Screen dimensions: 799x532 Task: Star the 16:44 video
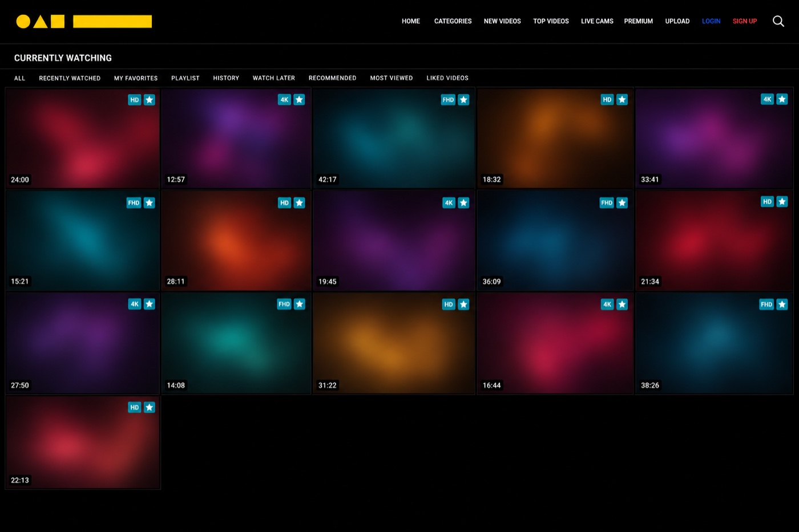click(x=622, y=304)
